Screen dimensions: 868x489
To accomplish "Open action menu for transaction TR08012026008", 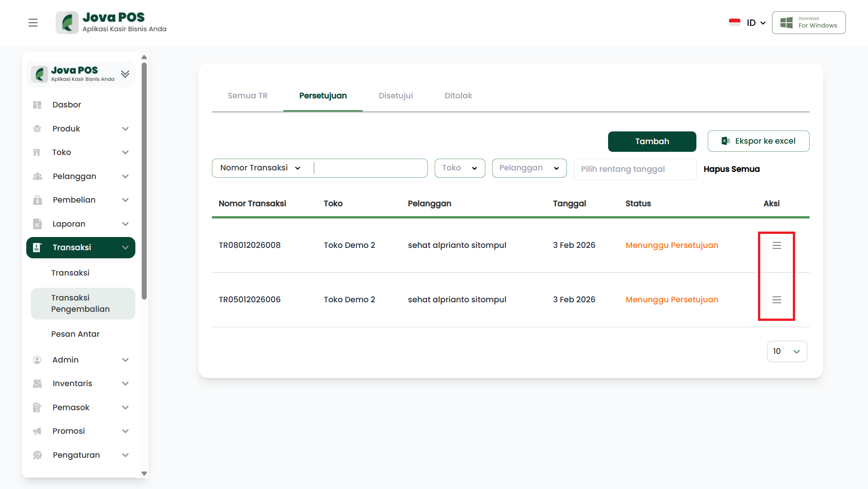I will point(777,245).
